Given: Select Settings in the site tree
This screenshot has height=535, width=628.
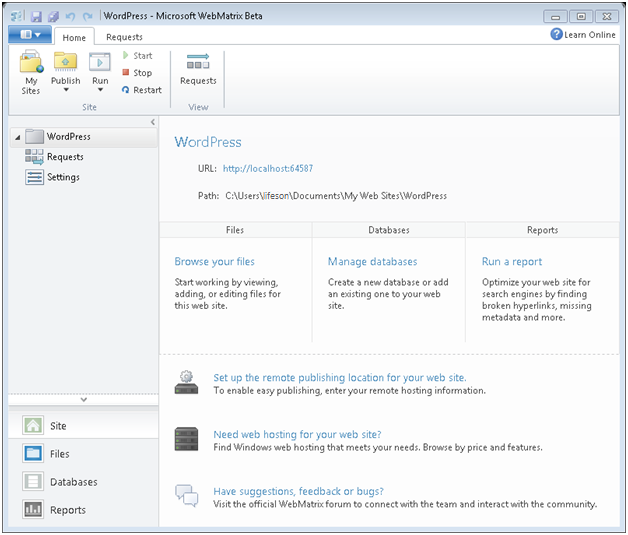Looking at the screenshot, I should click(63, 177).
